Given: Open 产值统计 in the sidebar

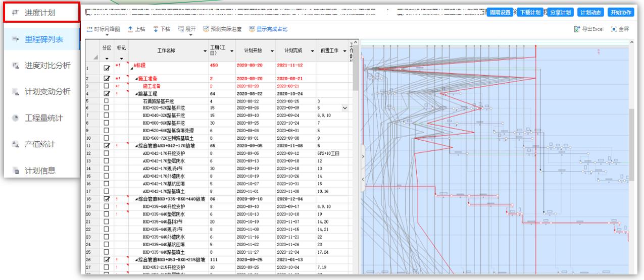Looking at the screenshot, I should coord(41,144).
